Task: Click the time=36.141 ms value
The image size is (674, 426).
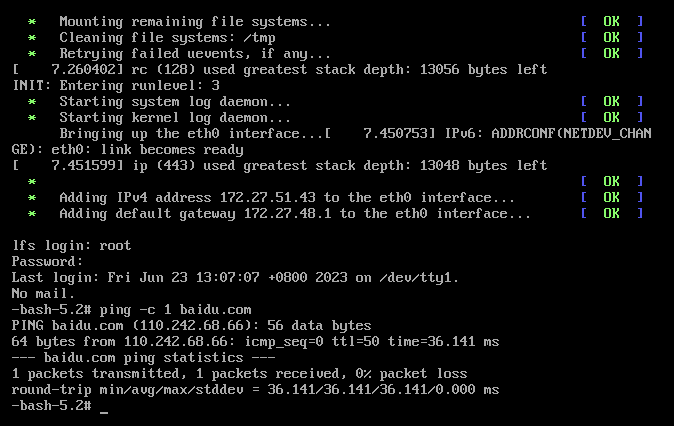Action: [443, 342]
